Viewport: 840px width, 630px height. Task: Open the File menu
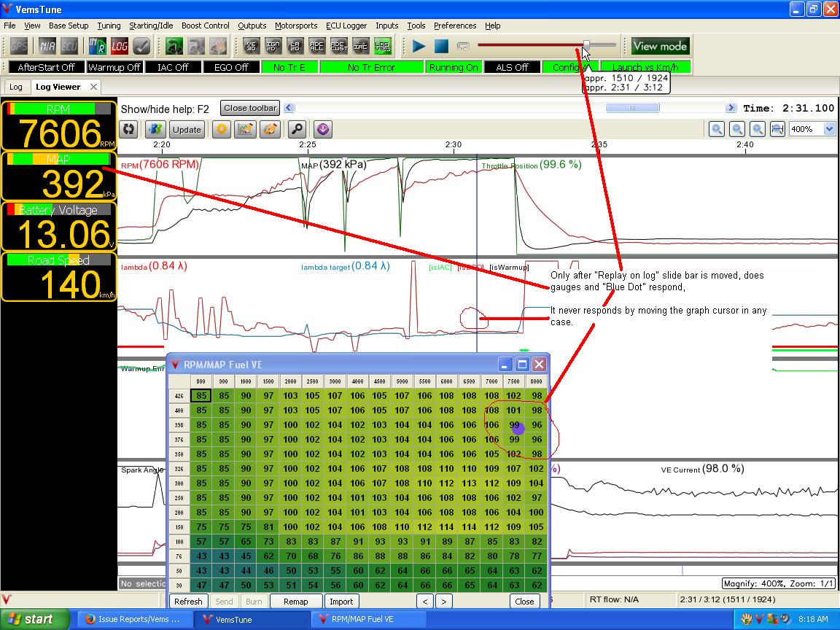[x=9, y=26]
